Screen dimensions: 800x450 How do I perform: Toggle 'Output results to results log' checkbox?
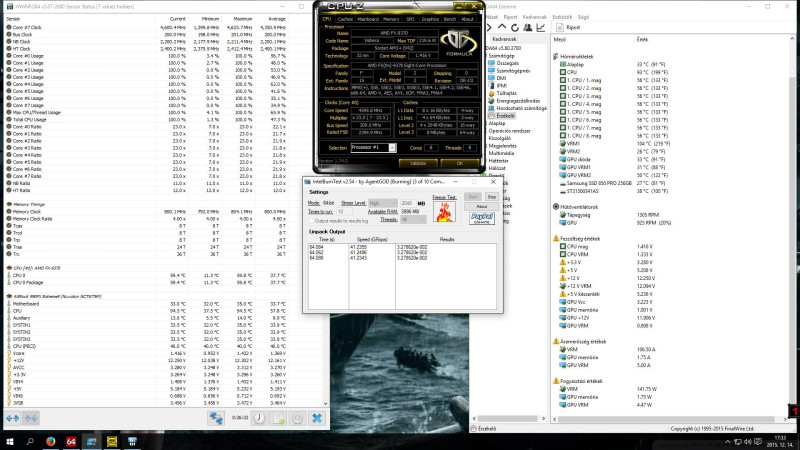click(311, 221)
